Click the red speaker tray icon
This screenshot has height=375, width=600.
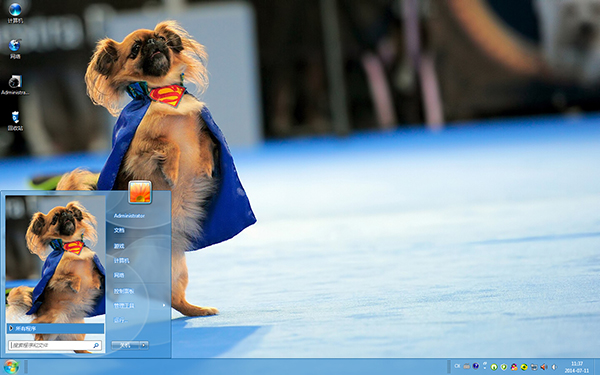point(543,367)
